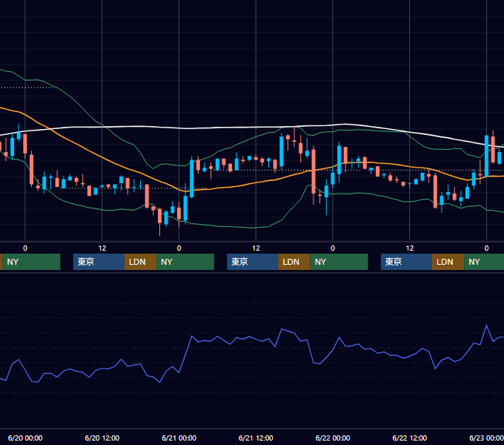The image size is (504, 445).
Task: Select the LDN session block on 6/21
Action: pos(294,262)
